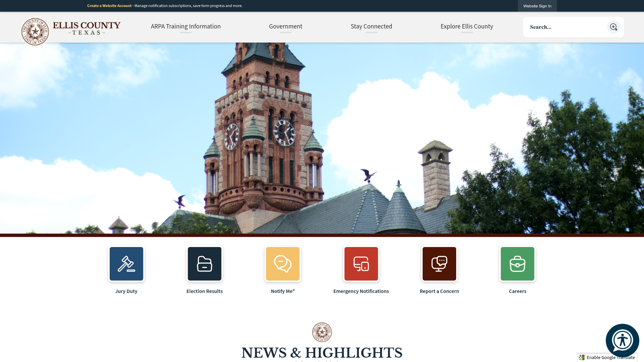644x362 pixels.
Task: Open the Explore Ellis County menu
Action: pyautogui.click(x=467, y=26)
